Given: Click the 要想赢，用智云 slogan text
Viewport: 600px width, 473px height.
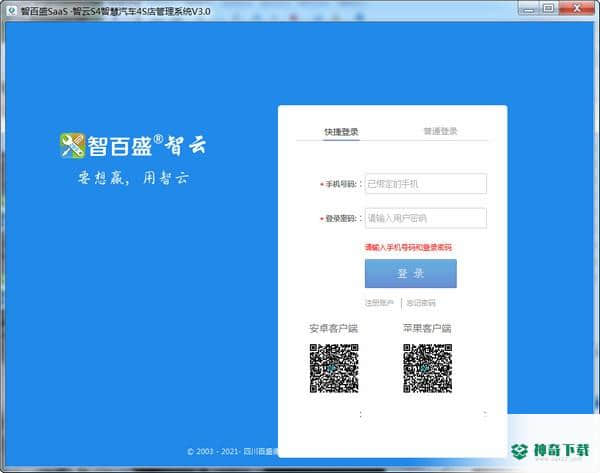Looking at the screenshot, I should [x=134, y=178].
